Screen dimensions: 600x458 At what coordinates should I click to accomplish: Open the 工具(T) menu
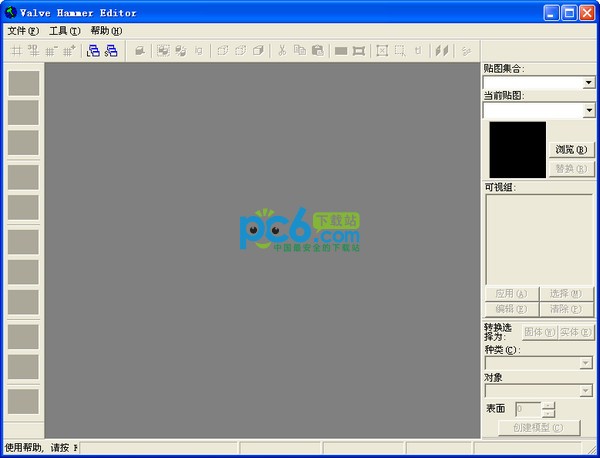tap(64, 31)
